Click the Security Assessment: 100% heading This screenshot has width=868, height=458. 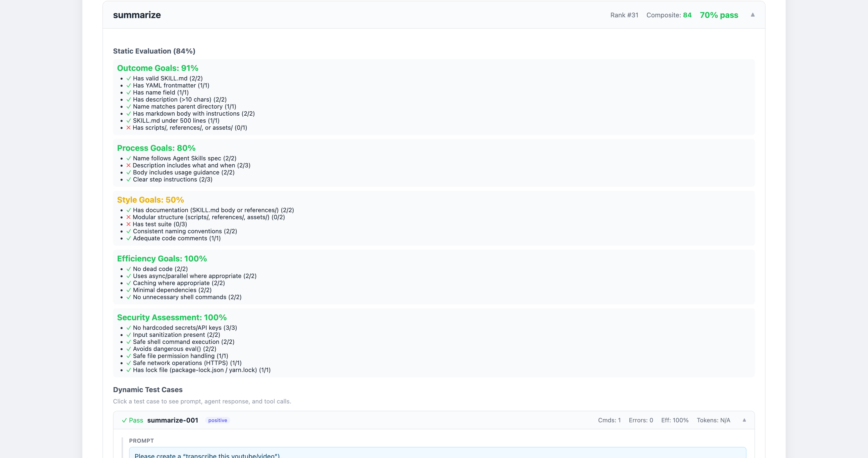[x=172, y=317]
